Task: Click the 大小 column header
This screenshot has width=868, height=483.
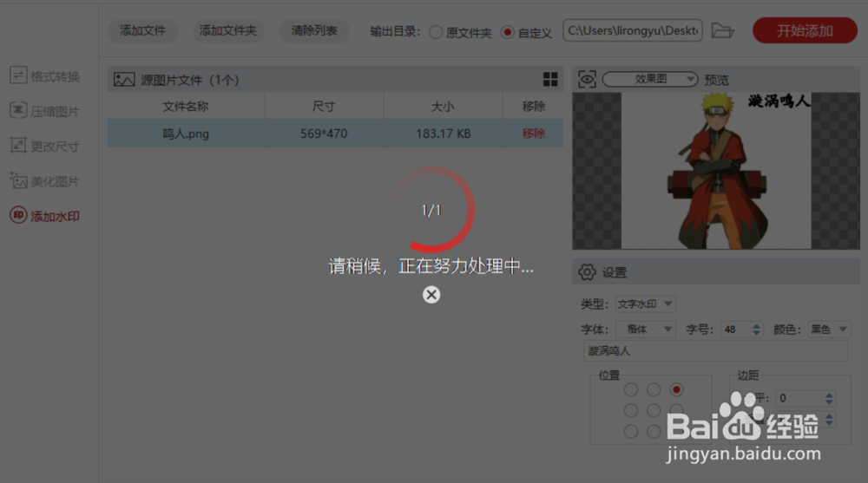Action: [x=443, y=107]
